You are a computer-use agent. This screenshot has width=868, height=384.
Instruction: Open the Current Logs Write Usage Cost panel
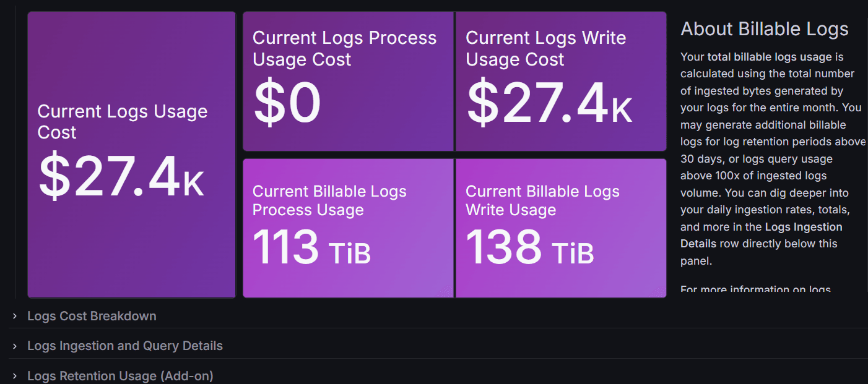click(560, 80)
